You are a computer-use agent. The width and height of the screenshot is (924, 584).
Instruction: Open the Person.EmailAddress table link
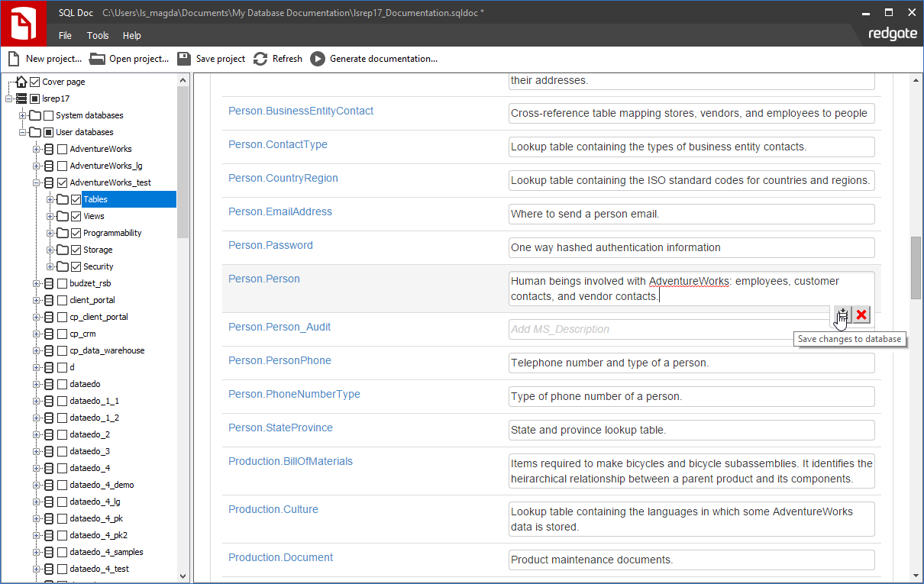[x=279, y=211]
